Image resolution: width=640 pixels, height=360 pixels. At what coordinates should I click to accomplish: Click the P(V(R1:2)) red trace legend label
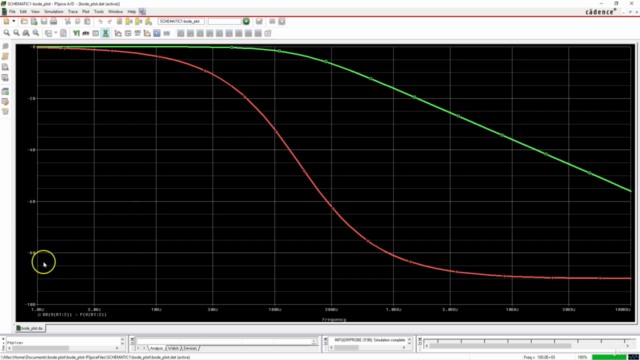click(93, 315)
